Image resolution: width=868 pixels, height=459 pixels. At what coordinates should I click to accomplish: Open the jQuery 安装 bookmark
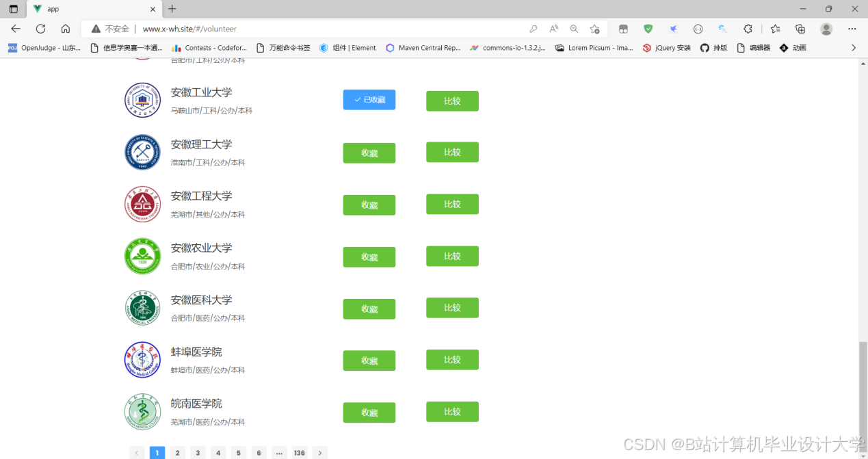[x=666, y=48]
